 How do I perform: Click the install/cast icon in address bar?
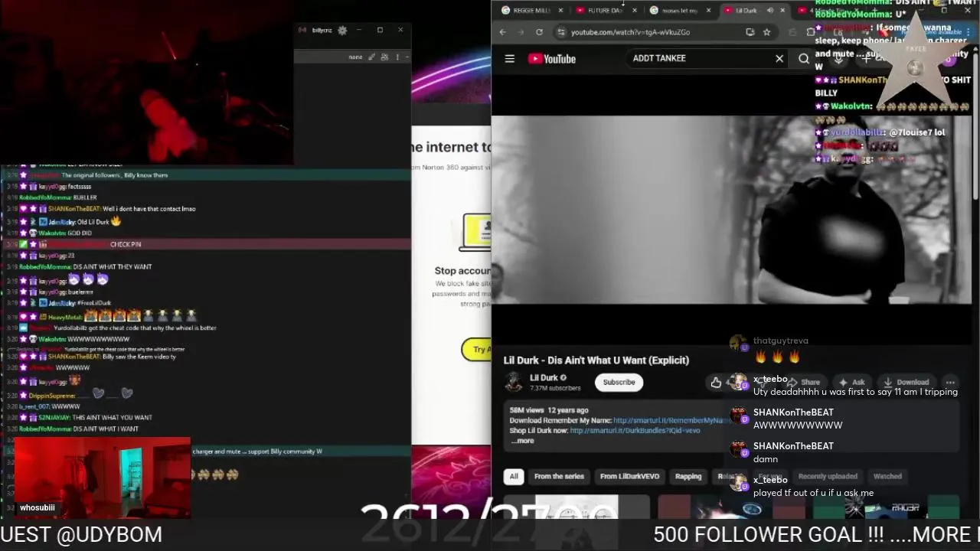[750, 32]
